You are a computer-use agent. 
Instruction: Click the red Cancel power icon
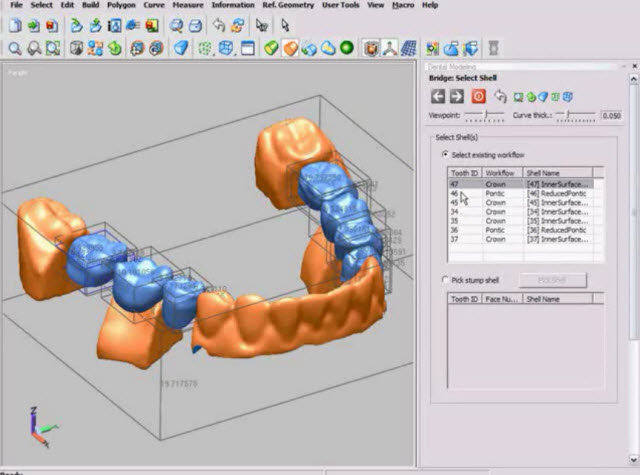coord(479,97)
